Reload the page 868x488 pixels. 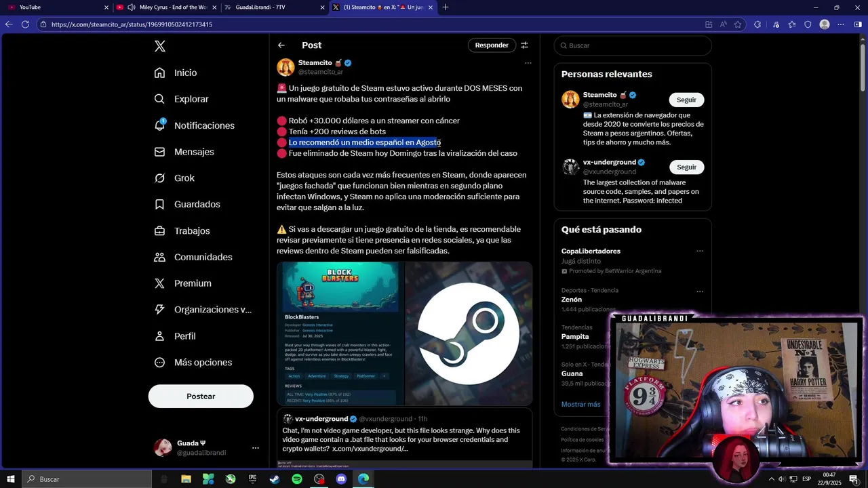pyautogui.click(x=25, y=24)
